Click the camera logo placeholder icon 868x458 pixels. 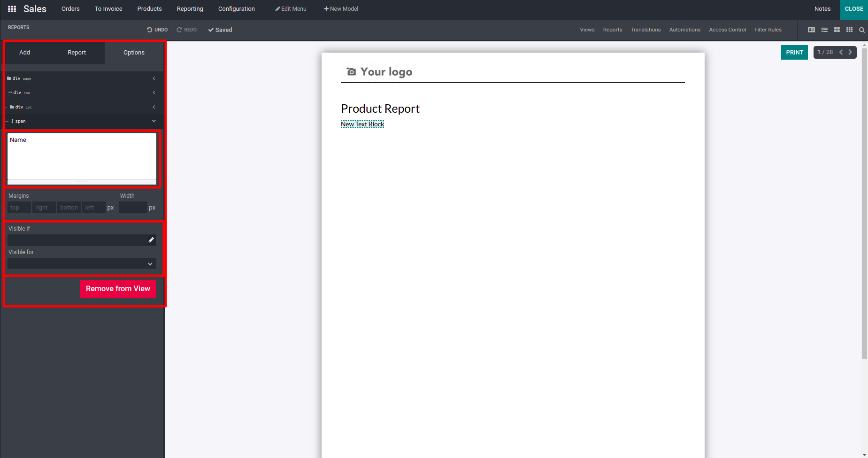351,71
